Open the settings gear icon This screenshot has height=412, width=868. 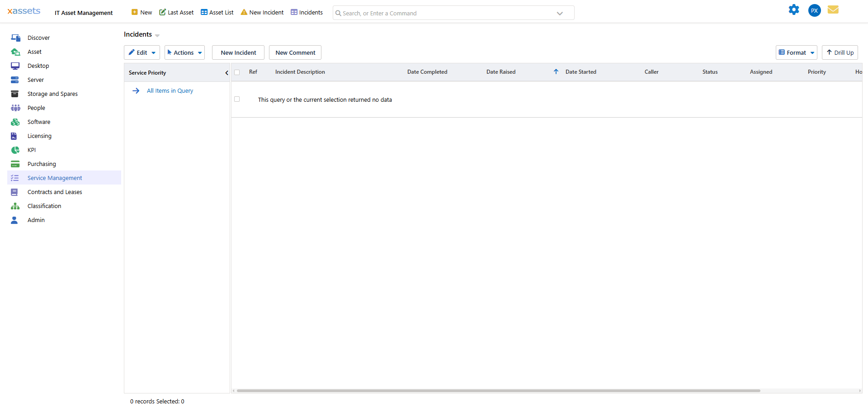point(793,10)
